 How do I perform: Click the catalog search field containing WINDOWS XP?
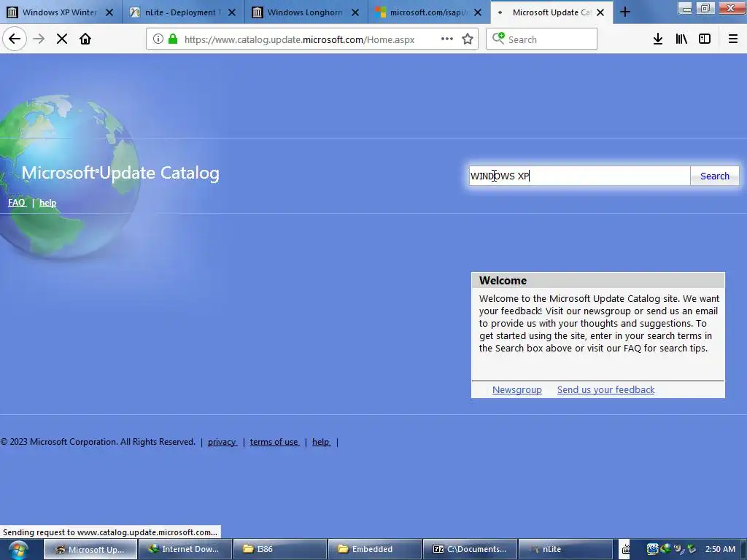coord(580,176)
